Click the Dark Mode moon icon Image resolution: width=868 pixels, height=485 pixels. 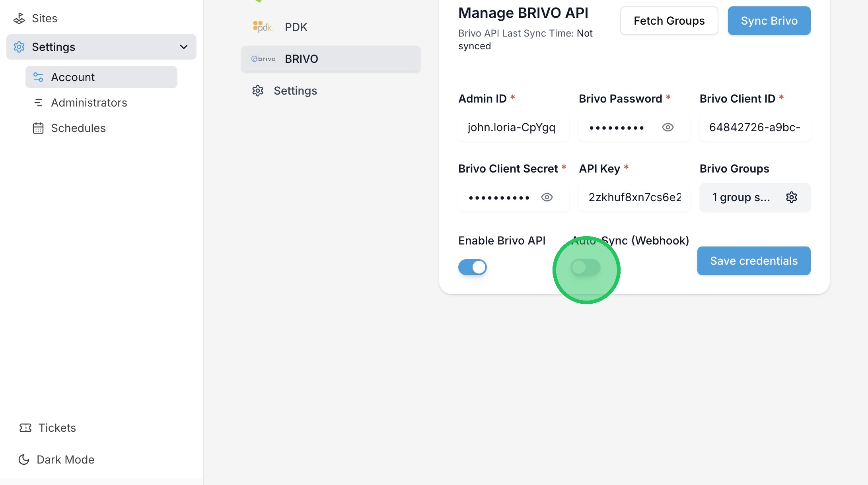[24, 460]
